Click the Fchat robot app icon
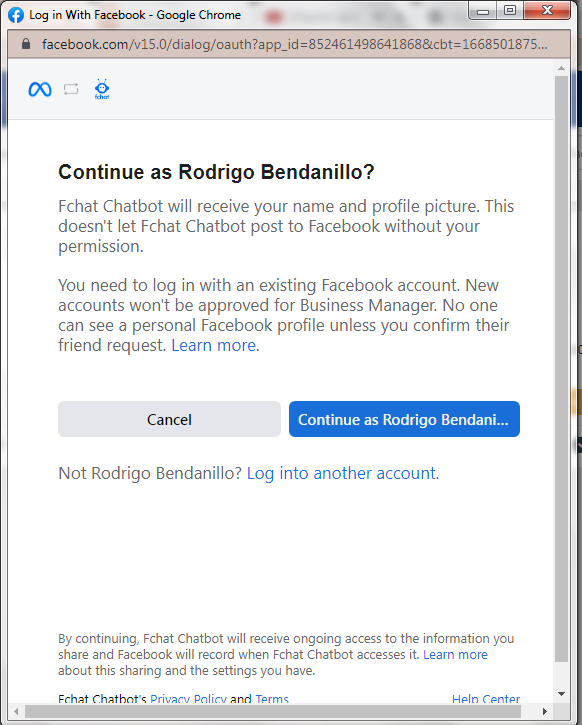The image size is (582, 725). (102, 89)
